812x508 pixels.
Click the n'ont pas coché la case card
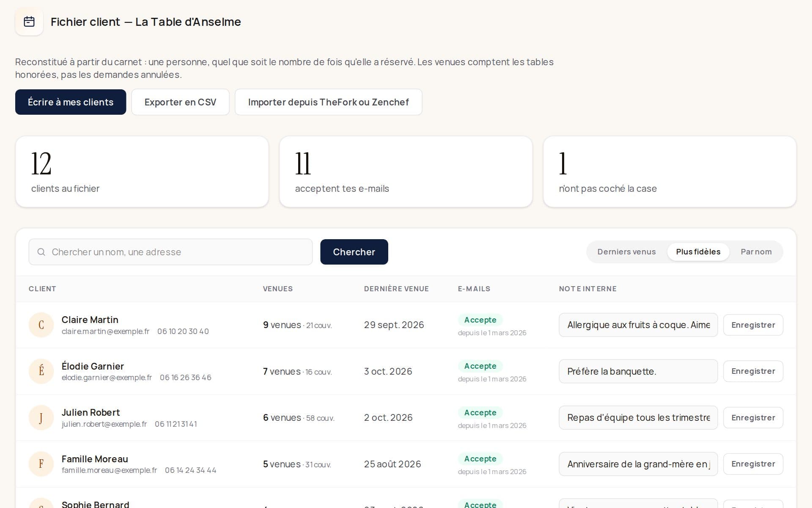coord(670,171)
